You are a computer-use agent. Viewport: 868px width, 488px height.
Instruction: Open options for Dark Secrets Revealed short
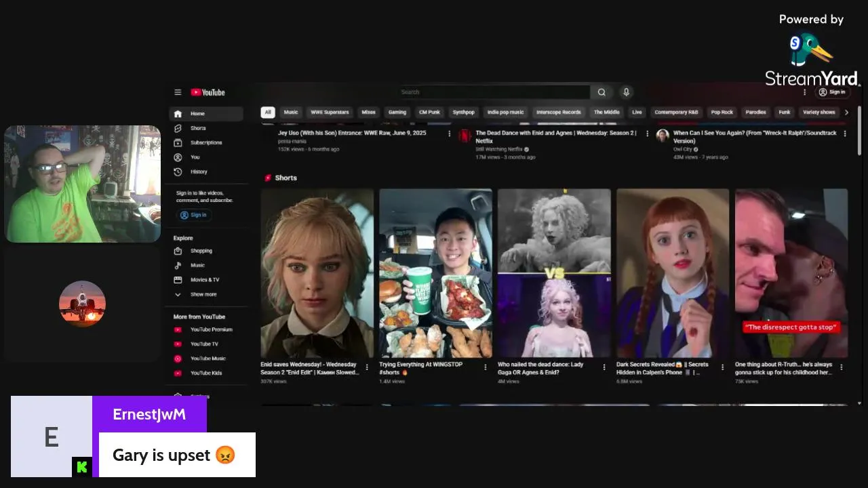[x=723, y=367]
